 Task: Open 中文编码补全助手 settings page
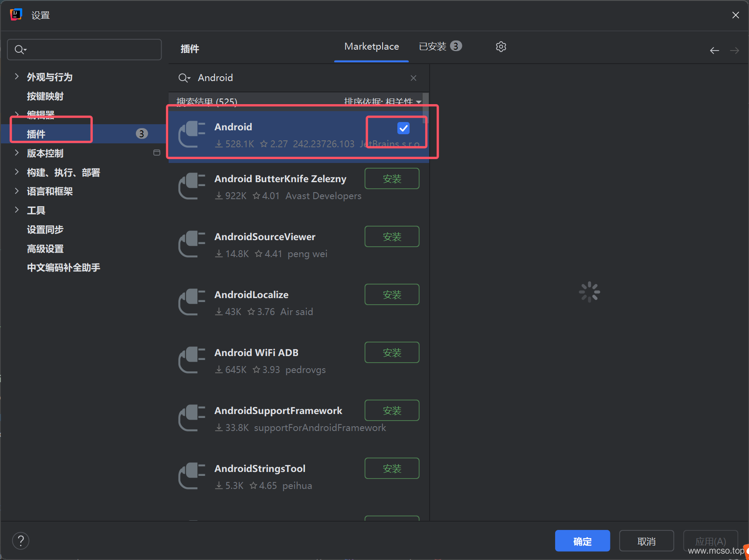(x=64, y=267)
